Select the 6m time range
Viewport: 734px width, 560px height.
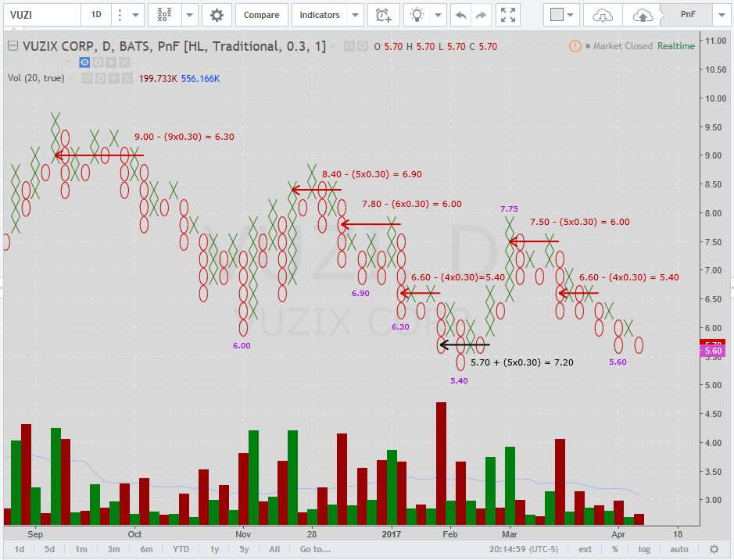pos(146,549)
